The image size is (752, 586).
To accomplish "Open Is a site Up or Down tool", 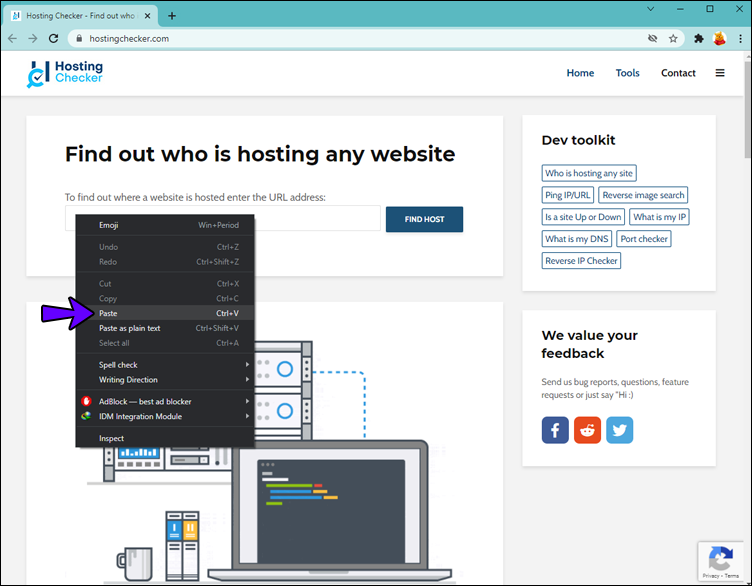I will [583, 217].
